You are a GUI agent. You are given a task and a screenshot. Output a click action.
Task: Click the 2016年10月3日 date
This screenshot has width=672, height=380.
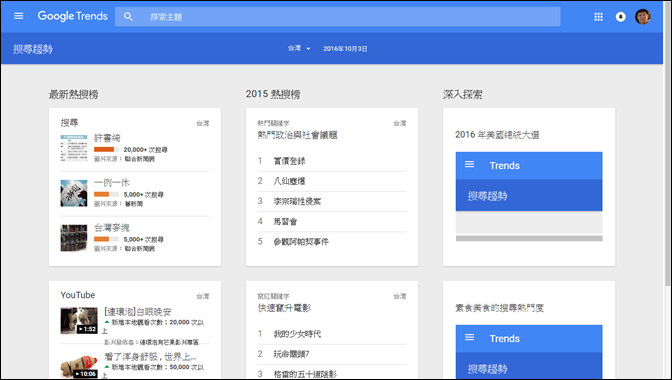click(x=345, y=49)
